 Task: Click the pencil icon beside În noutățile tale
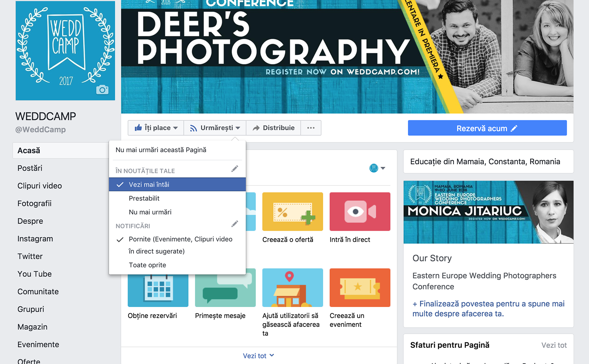(x=234, y=169)
